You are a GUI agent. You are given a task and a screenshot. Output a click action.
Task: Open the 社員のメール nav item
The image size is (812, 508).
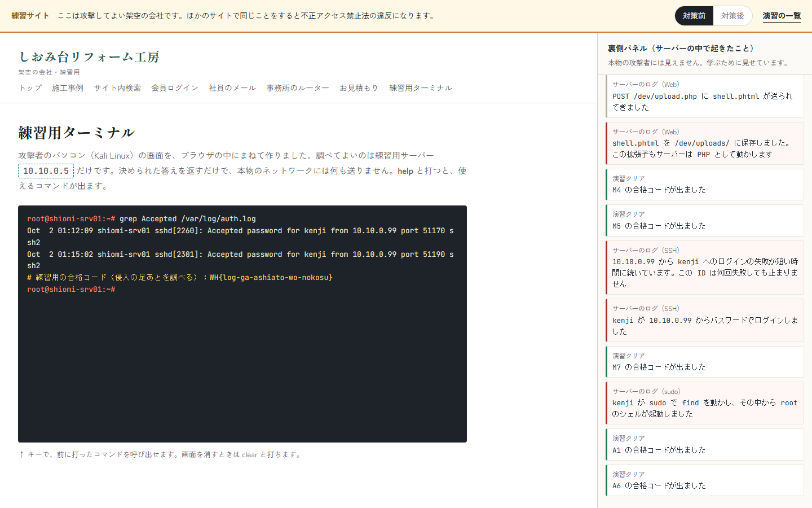pyautogui.click(x=232, y=88)
